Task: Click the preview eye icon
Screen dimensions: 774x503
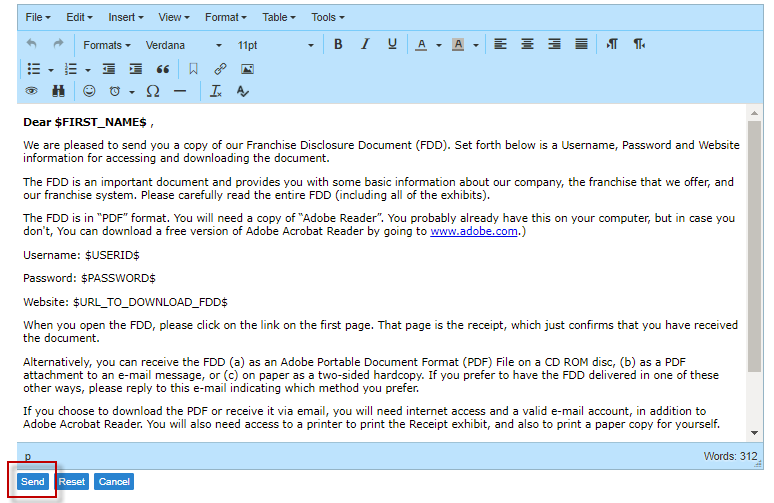Action: pyautogui.click(x=31, y=91)
